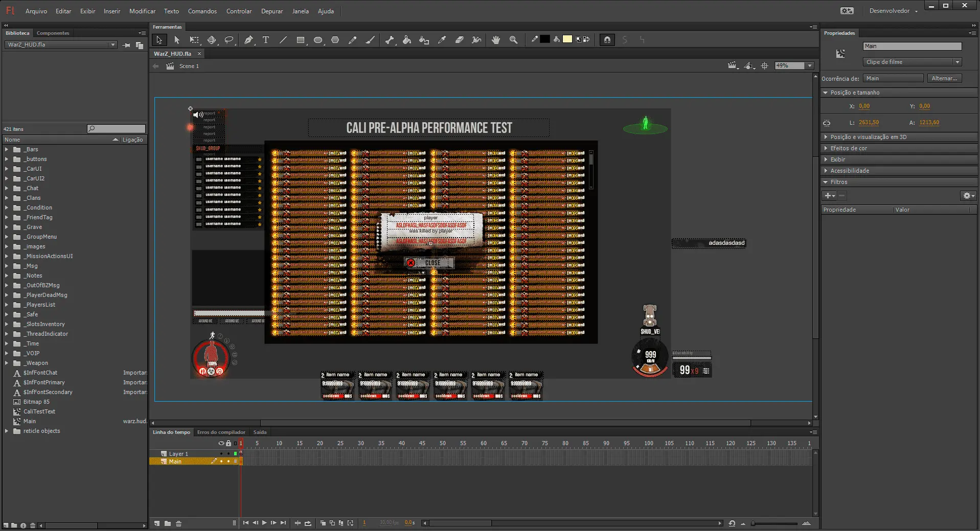
Task: Toggle the Snap to Objects magnet
Action: coord(607,40)
